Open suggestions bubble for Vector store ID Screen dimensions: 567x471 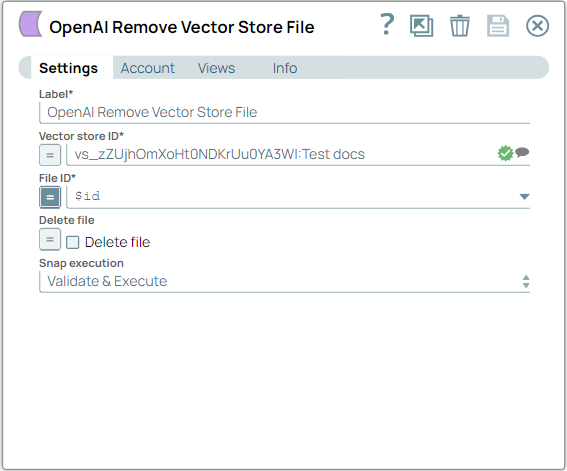522,152
